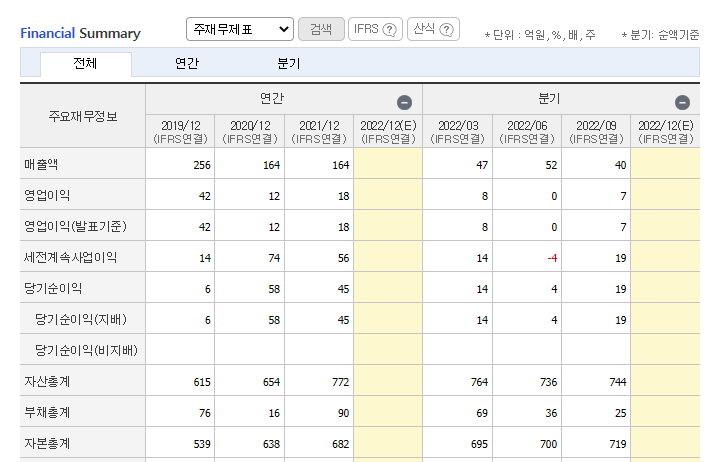709x462 pixels.
Task: Open the 산식 help button
Action: tap(433, 29)
